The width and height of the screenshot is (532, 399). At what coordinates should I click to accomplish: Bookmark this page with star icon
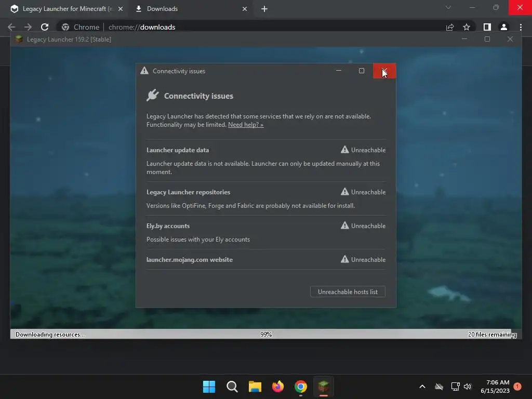tap(467, 27)
